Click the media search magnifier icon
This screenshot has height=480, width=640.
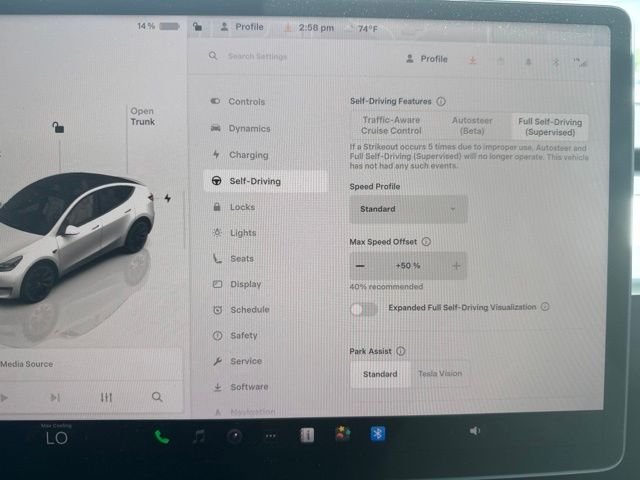click(x=157, y=397)
